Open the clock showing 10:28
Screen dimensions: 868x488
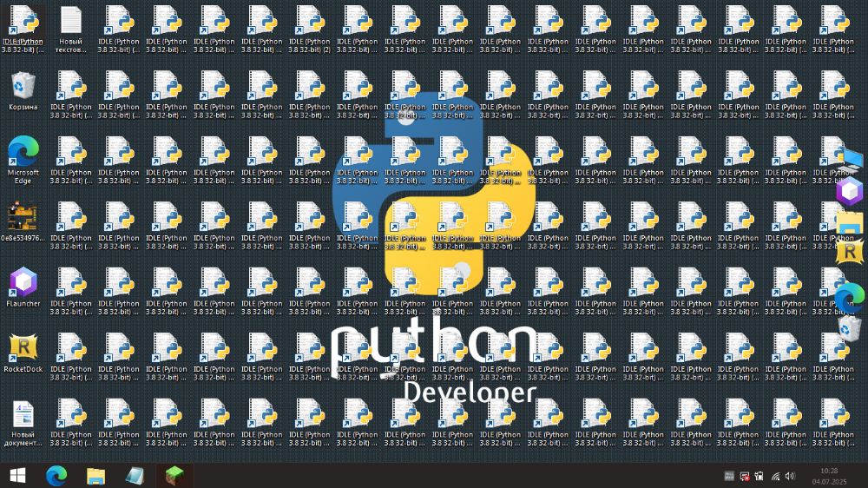[x=829, y=476]
